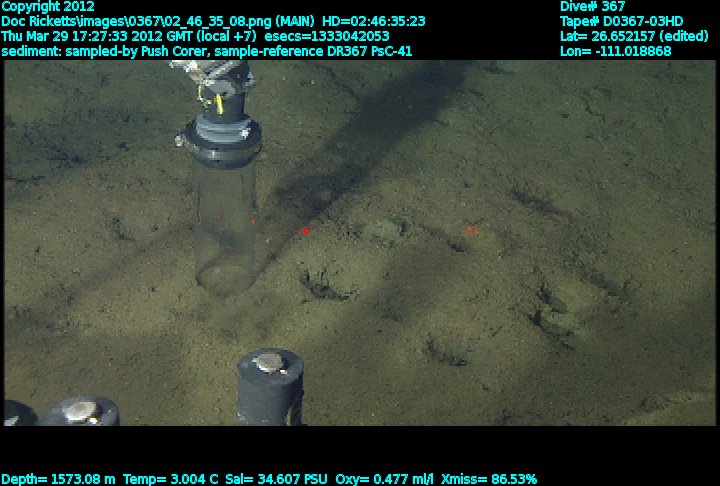Click the 'Temp= 3.004 C' reading
The width and height of the screenshot is (720, 486).
[x=171, y=479]
